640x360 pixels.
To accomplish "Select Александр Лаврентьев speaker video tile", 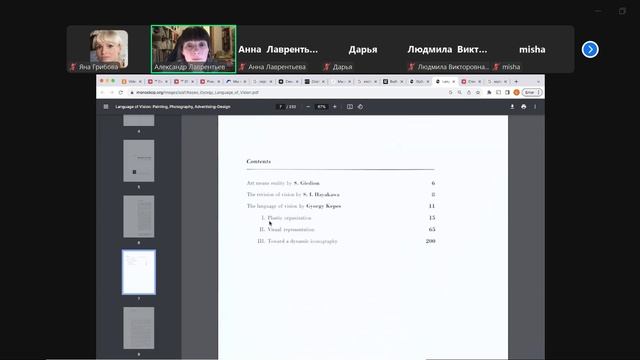I will pyautogui.click(x=193, y=49).
